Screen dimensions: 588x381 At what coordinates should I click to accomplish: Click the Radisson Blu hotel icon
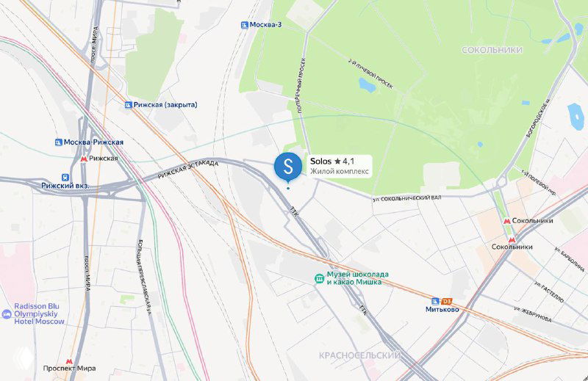pyautogui.click(x=7, y=314)
